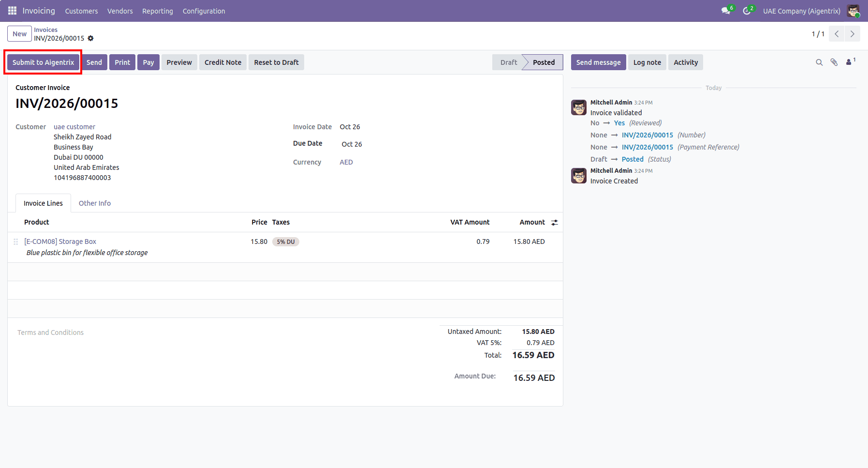Click Log note button
868x468 pixels.
[647, 62]
